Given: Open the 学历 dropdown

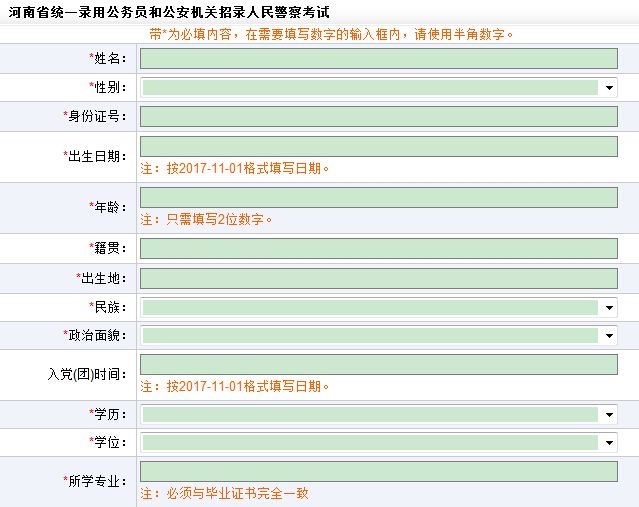Looking at the screenshot, I should click(379, 415).
